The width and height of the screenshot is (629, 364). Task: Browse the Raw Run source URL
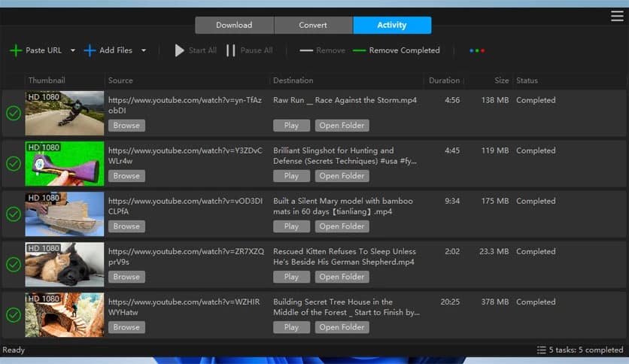[126, 126]
